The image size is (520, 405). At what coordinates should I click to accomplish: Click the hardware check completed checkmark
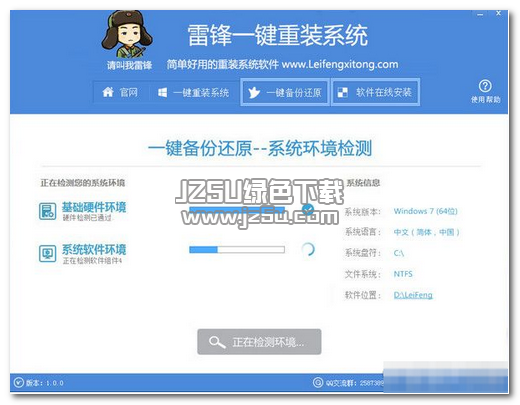point(308,209)
